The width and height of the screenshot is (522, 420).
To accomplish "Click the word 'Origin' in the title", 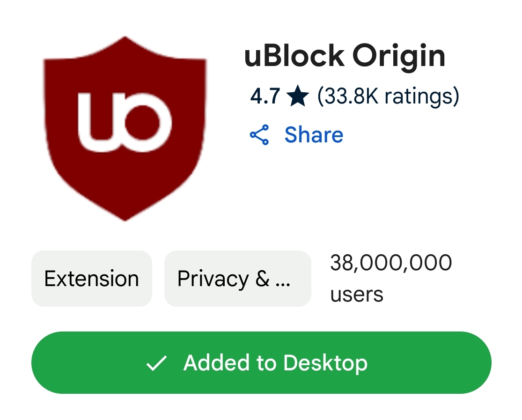I will click(399, 57).
